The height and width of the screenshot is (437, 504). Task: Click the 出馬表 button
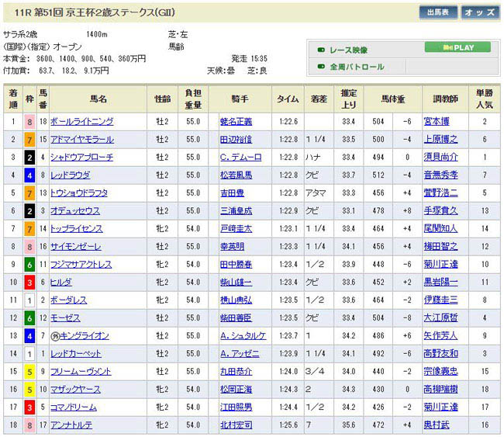click(x=438, y=12)
